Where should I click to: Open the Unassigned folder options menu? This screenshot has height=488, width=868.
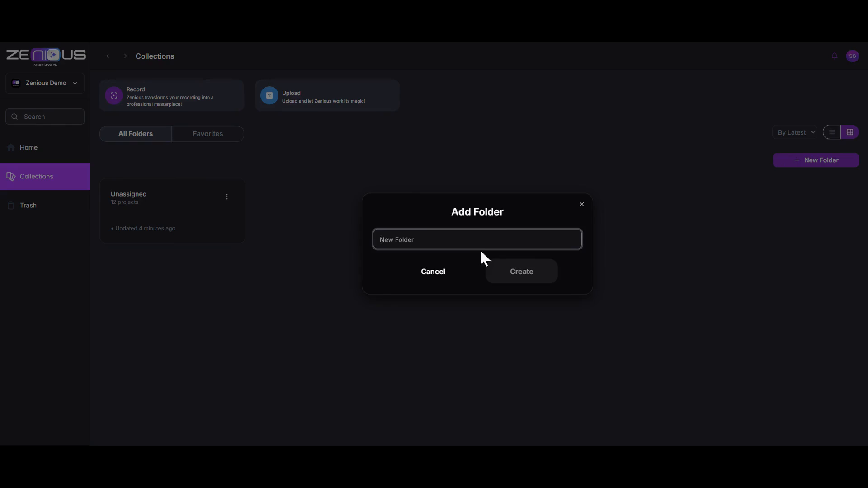click(x=226, y=197)
